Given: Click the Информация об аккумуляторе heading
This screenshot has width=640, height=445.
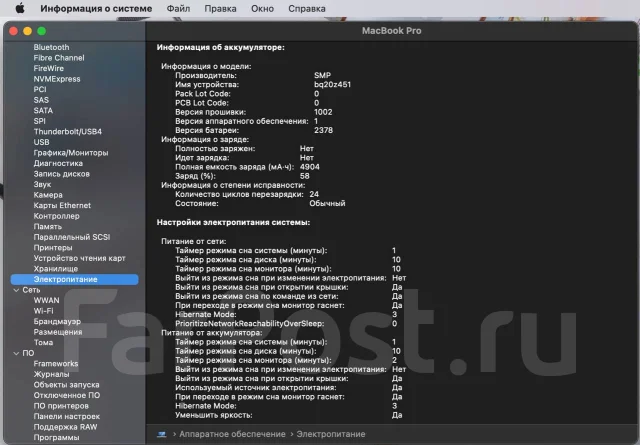Looking at the screenshot, I should (220, 48).
